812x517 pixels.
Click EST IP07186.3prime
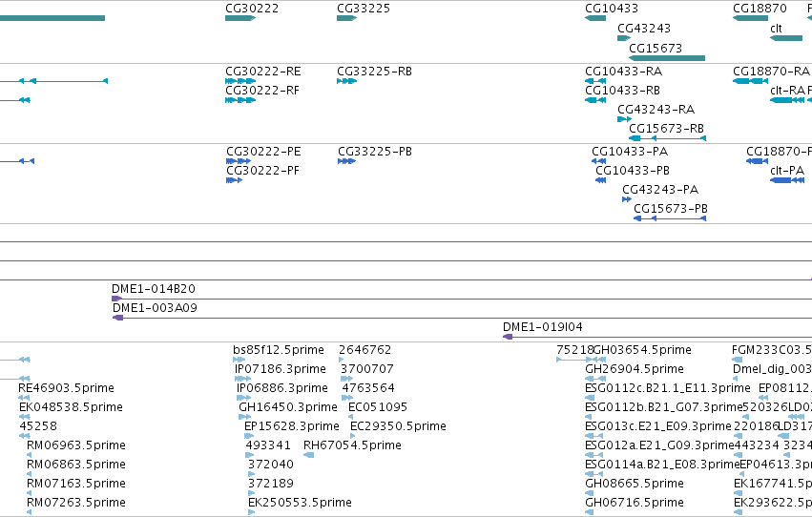[x=281, y=369]
